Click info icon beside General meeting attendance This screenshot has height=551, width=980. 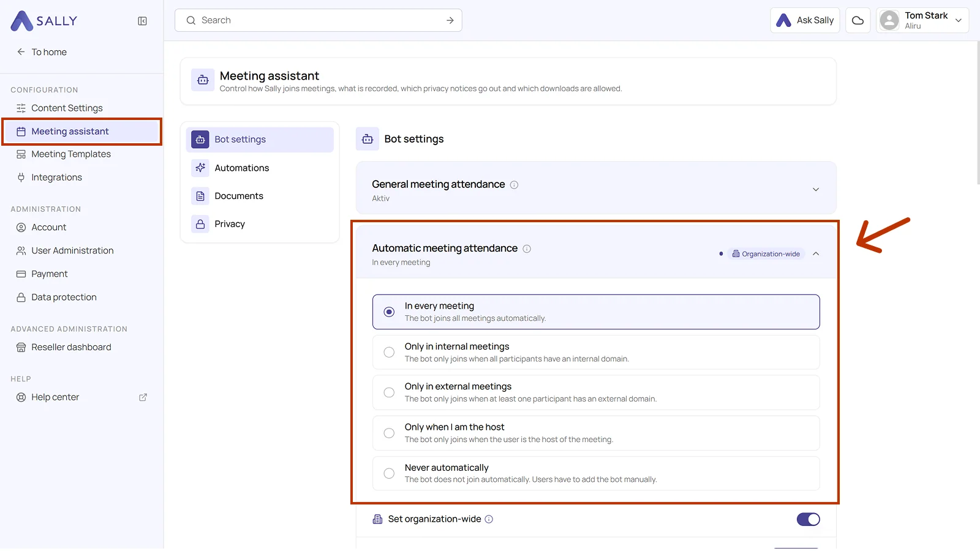[x=514, y=185]
